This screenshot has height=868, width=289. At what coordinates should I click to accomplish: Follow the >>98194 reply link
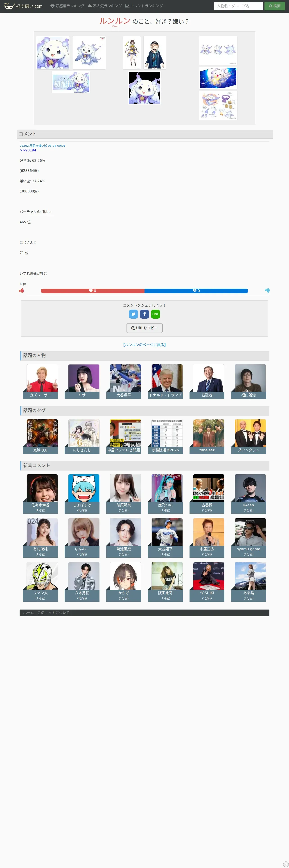28,150
